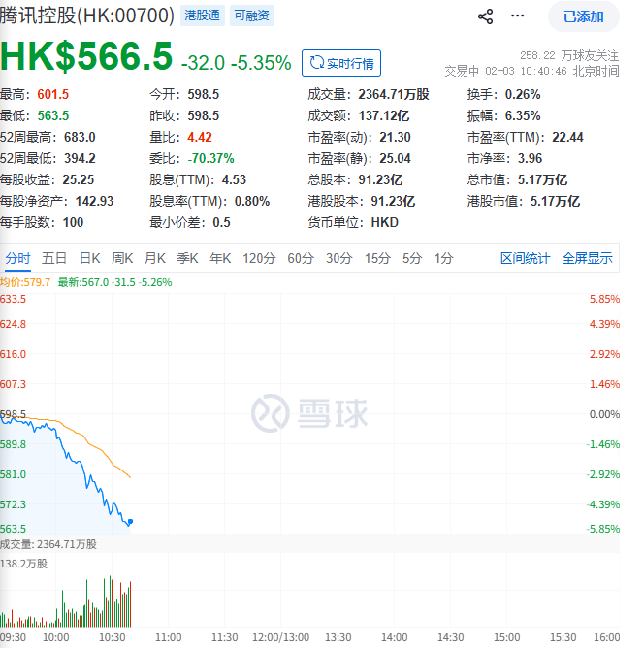Open 区间统计 range statistics
644x648 pixels.
525,258
